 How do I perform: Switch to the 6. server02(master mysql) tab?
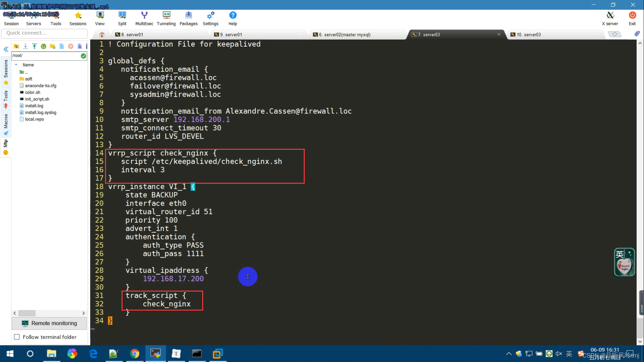tap(345, 35)
